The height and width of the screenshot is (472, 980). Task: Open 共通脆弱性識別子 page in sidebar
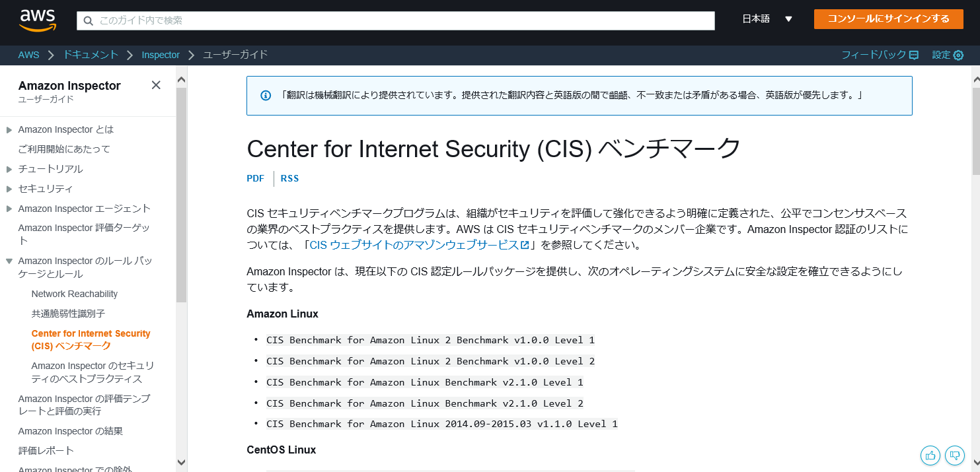click(68, 314)
